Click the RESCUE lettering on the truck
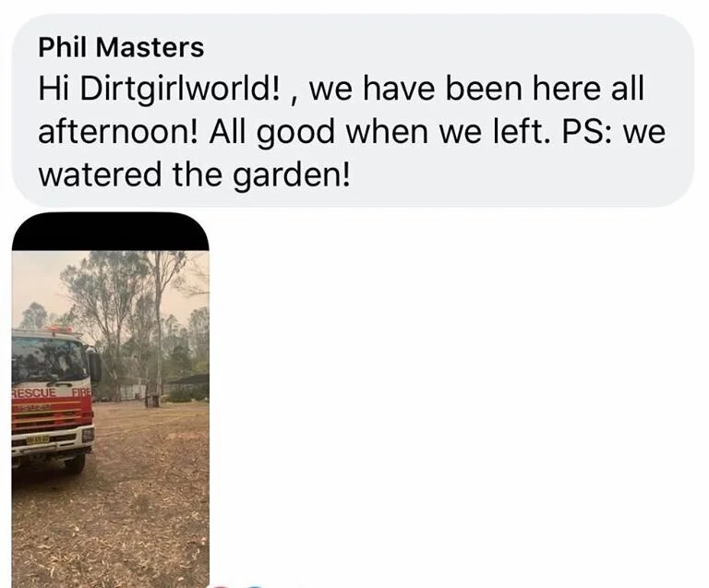Image resolution: width=709 pixels, height=588 pixels. 34,392
